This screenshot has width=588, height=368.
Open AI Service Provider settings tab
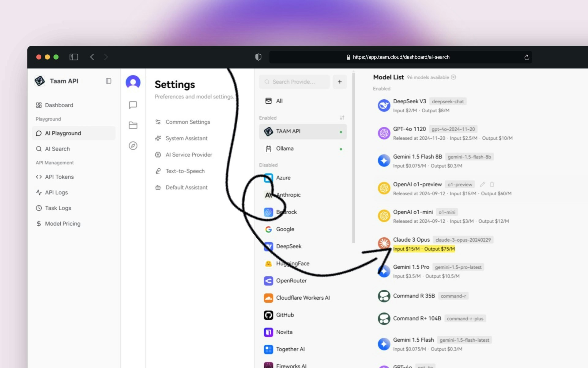point(189,155)
